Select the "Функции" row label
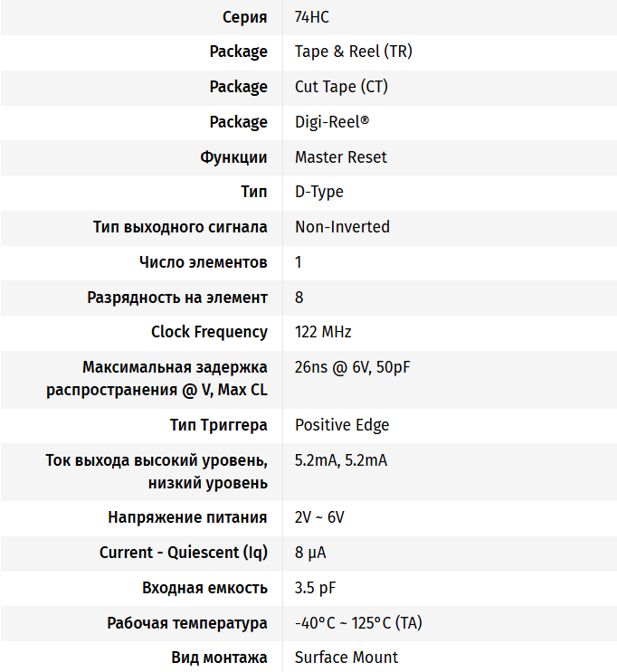 pyautogui.click(x=233, y=157)
